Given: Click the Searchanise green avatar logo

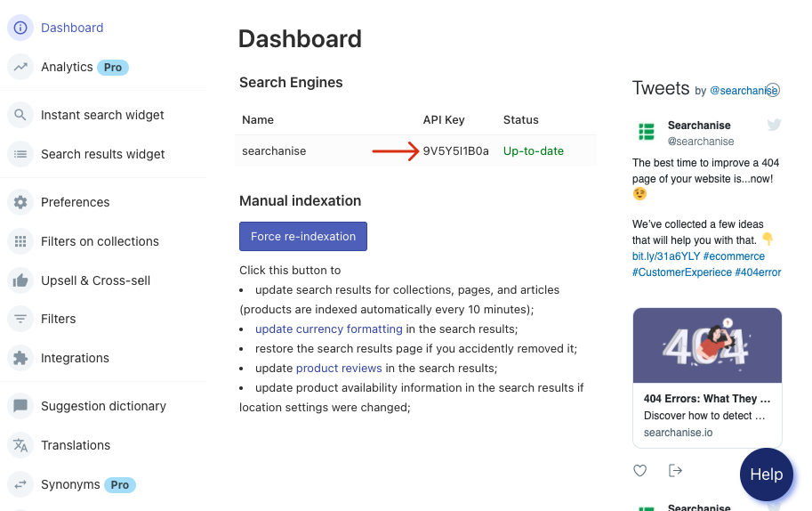Looking at the screenshot, I should 647,132.
